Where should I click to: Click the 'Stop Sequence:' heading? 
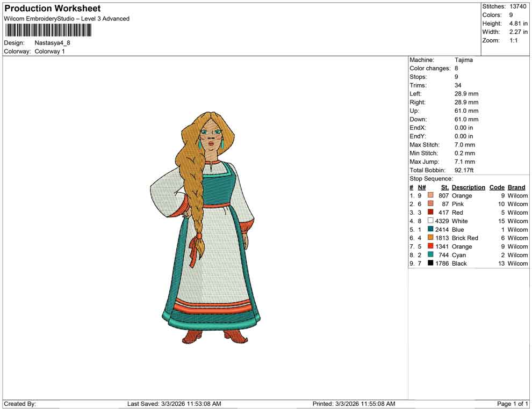click(x=431, y=179)
